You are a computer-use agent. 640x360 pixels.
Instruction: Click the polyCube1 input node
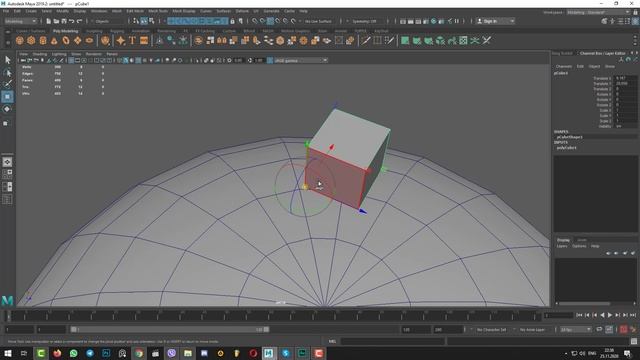(x=567, y=148)
